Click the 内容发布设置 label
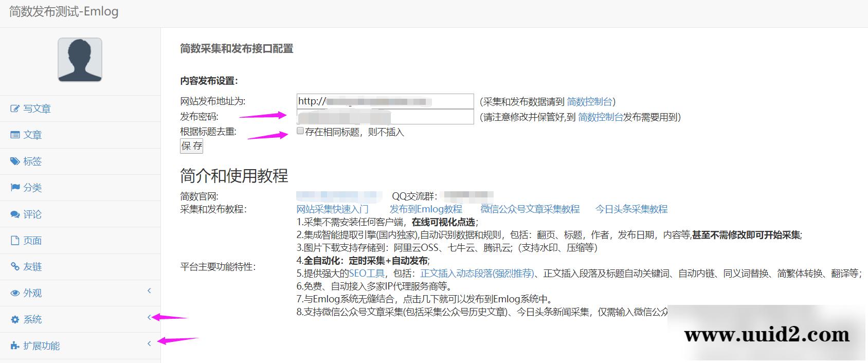Viewport: 868px width, 363px height. (209, 81)
